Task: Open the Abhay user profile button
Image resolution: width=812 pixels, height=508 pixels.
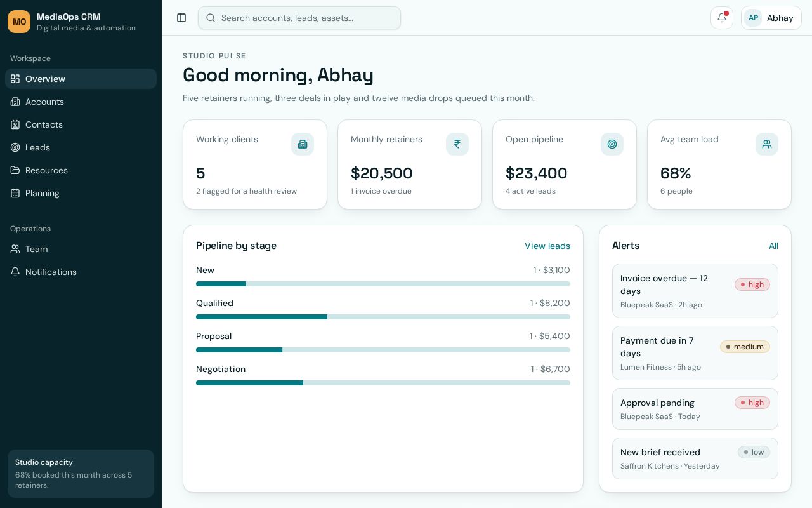Action: 771,18
